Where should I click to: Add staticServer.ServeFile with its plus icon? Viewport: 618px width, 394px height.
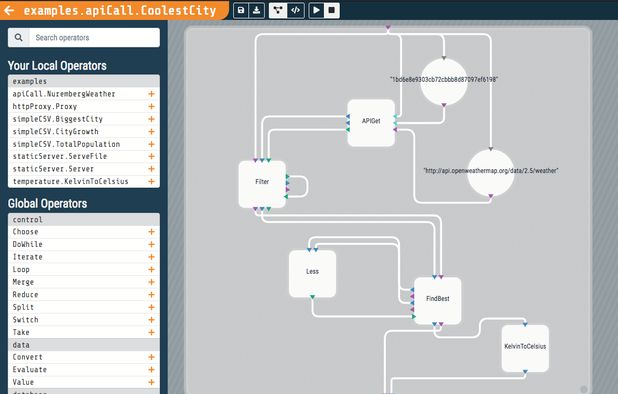(x=151, y=156)
